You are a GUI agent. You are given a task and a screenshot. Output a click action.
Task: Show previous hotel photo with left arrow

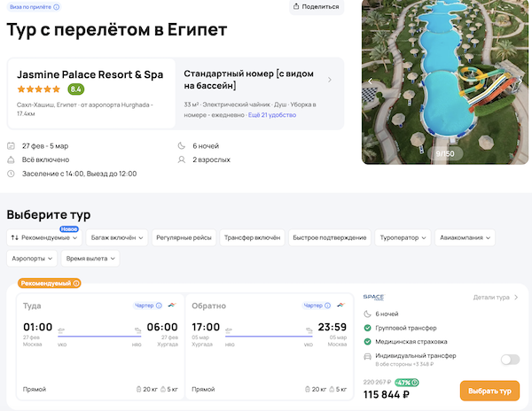pos(371,81)
